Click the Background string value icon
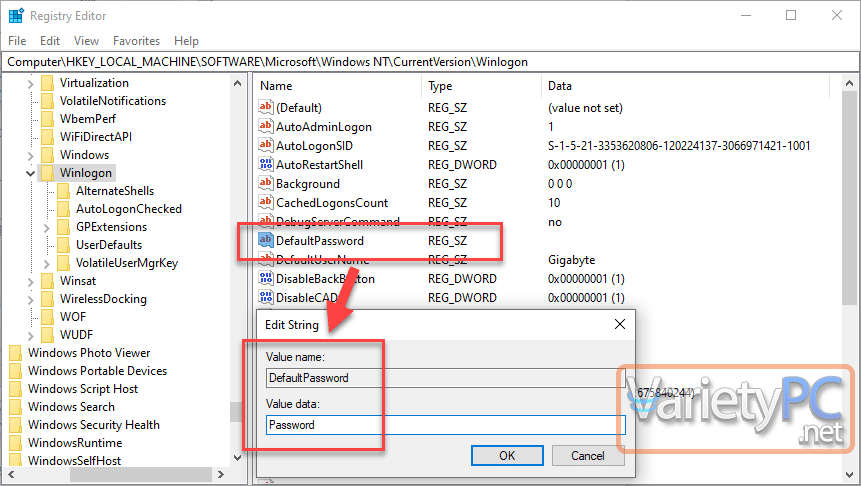 [x=266, y=183]
